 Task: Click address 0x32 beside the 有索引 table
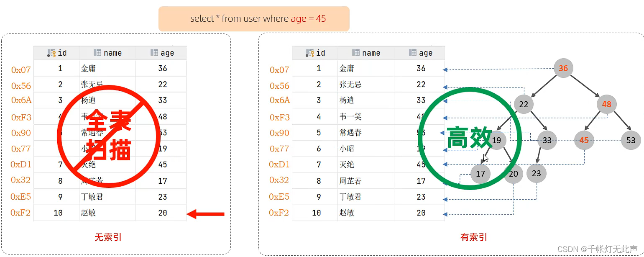(x=279, y=180)
